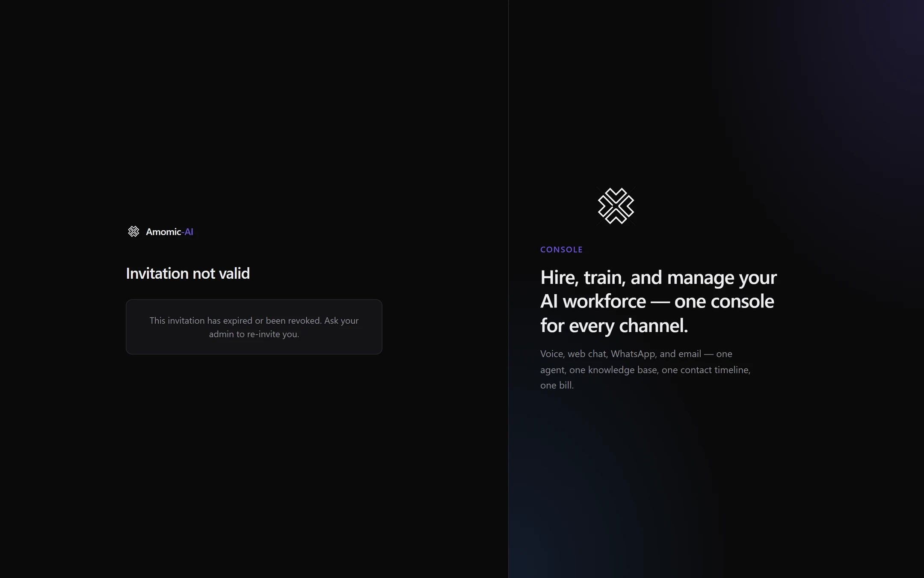
Task: Click the small Amomic-AI logo icon
Action: click(133, 232)
